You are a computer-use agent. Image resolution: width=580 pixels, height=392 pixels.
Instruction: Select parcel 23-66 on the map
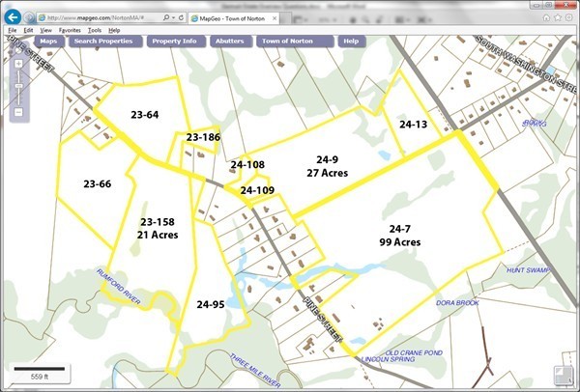pyautogui.click(x=98, y=183)
